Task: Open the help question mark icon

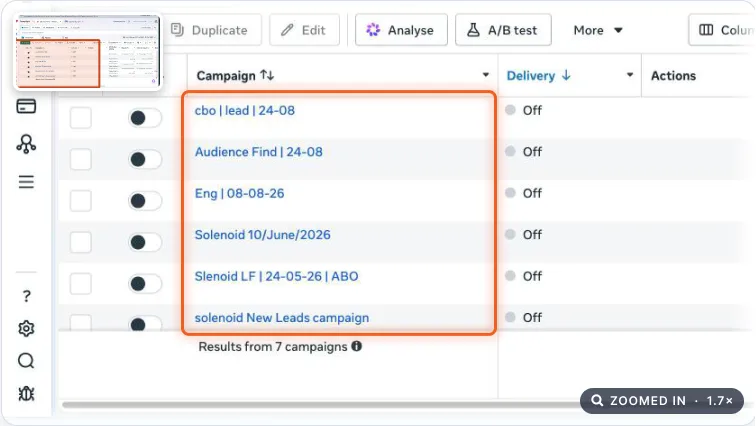Action: pos(27,295)
